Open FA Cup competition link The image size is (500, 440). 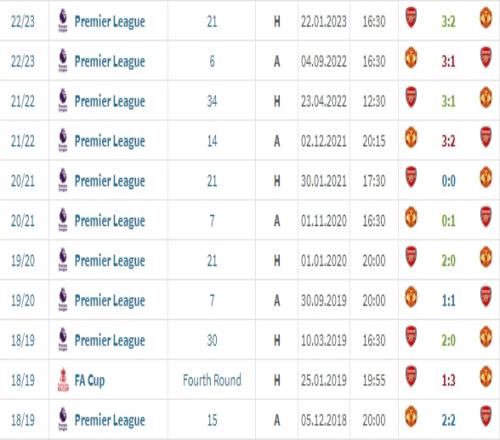click(x=89, y=380)
